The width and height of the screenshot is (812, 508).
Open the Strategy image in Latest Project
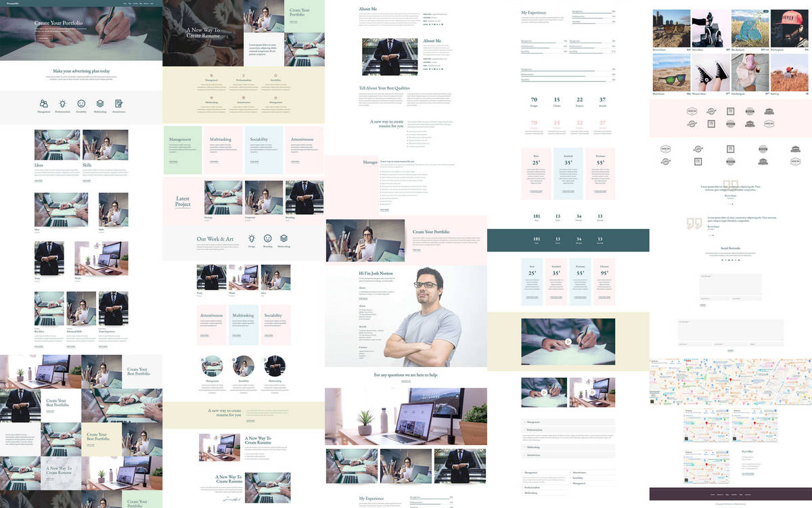(x=223, y=198)
